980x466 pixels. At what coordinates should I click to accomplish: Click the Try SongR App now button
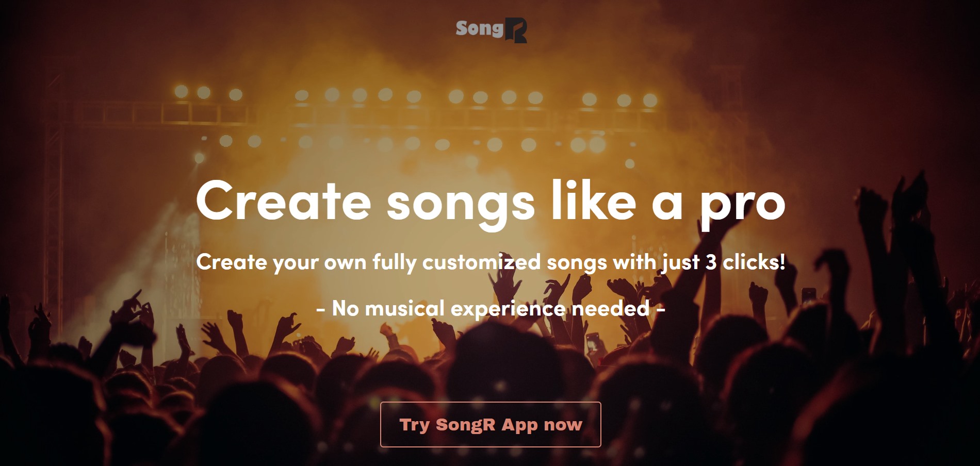click(491, 424)
